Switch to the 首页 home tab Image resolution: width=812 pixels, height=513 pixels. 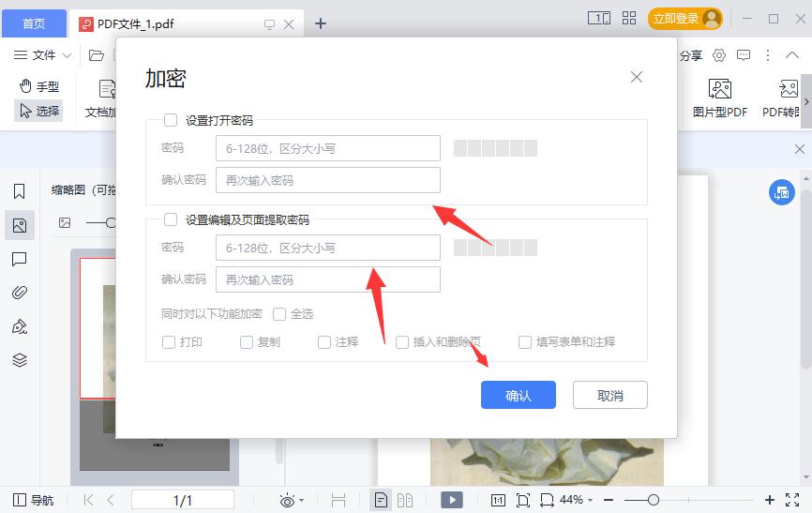tap(34, 23)
